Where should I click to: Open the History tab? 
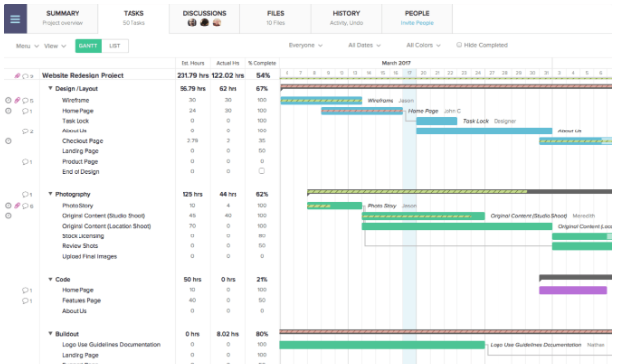(x=346, y=19)
